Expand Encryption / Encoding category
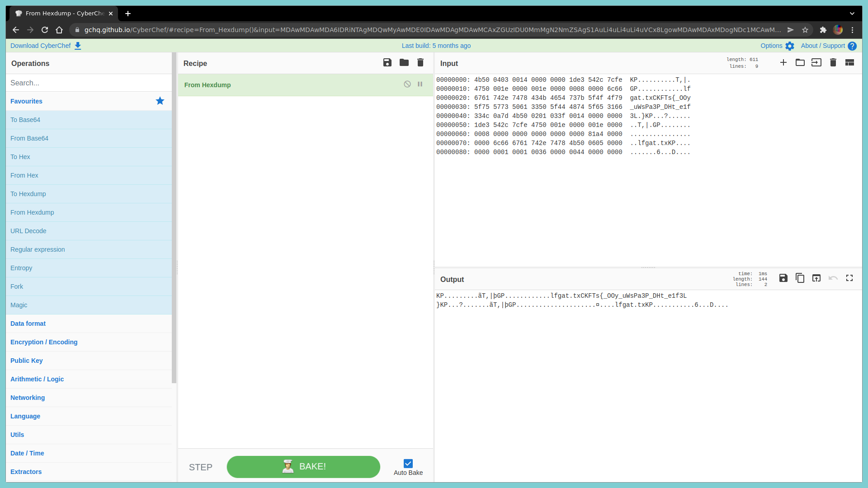The width and height of the screenshot is (868, 488). pos(44,342)
